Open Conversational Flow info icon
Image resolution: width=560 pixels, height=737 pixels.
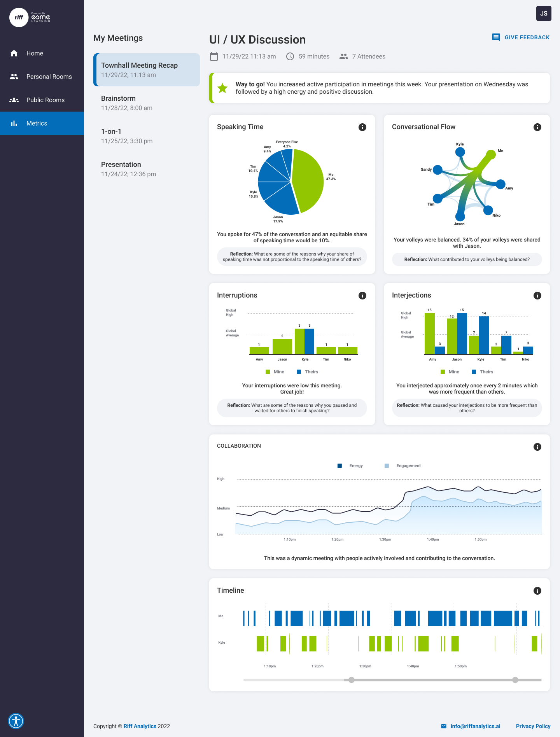[x=537, y=127]
